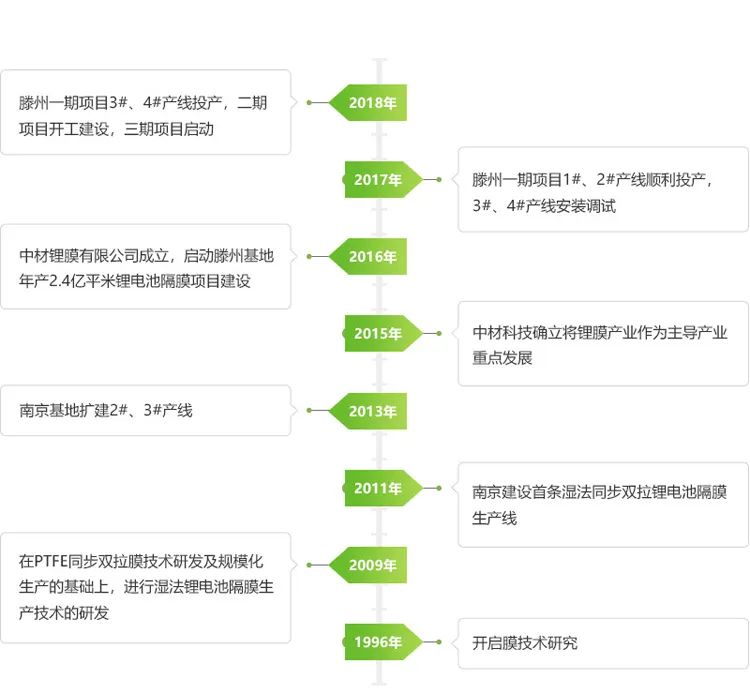Image resolution: width=750 pixels, height=694 pixels.
Task: Open the 2011年 timeline marker
Action: [x=384, y=488]
